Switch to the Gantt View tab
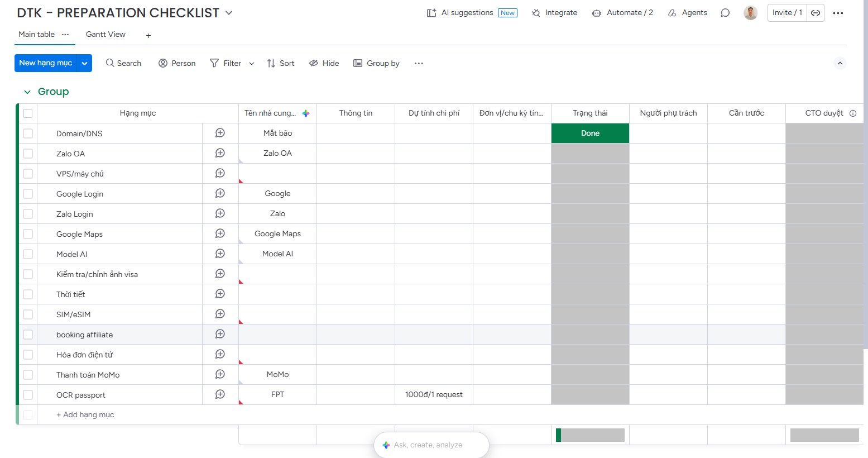This screenshot has width=868, height=458. point(105,35)
